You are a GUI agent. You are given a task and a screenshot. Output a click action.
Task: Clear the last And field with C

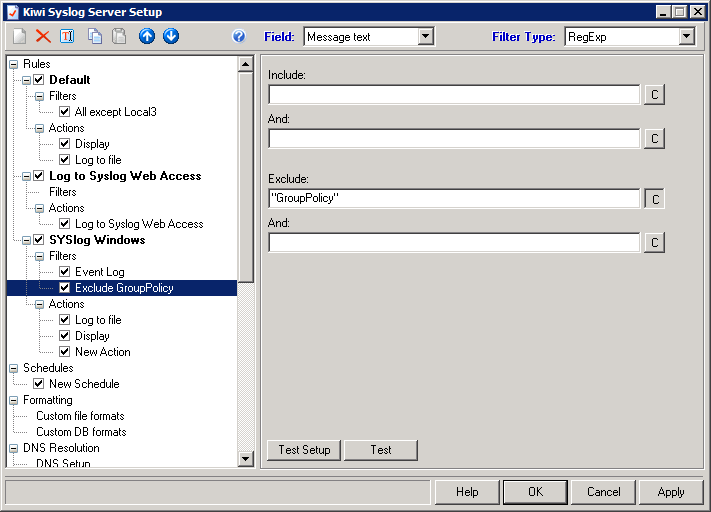(654, 242)
